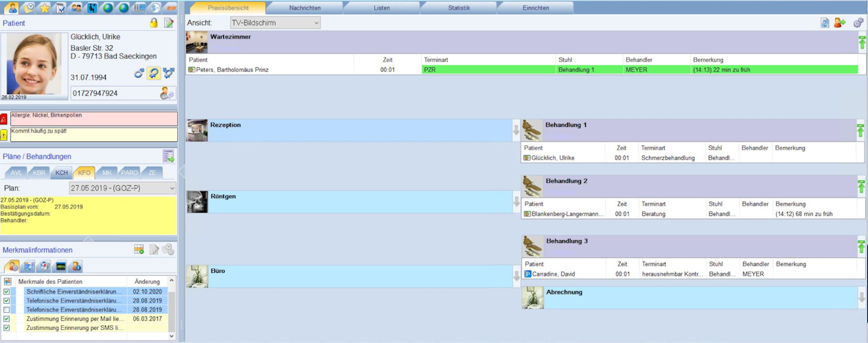
Task: Switch to the Nachrichten tab
Action: [x=304, y=8]
